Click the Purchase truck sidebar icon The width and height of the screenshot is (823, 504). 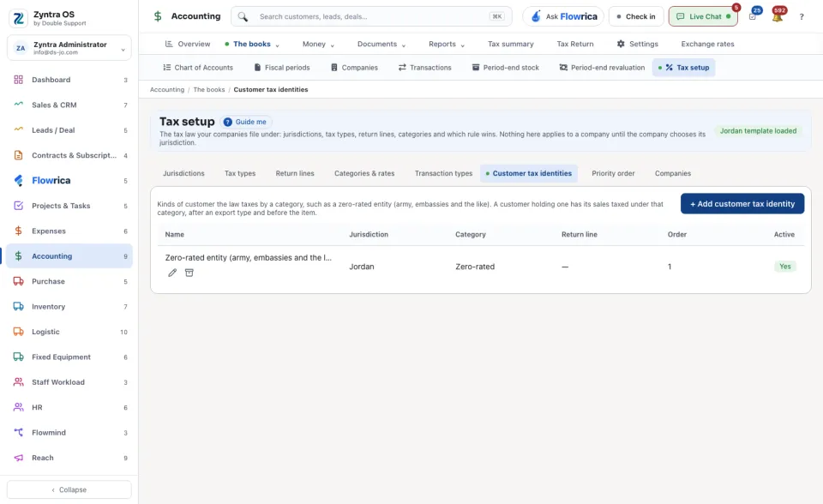[18, 281]
